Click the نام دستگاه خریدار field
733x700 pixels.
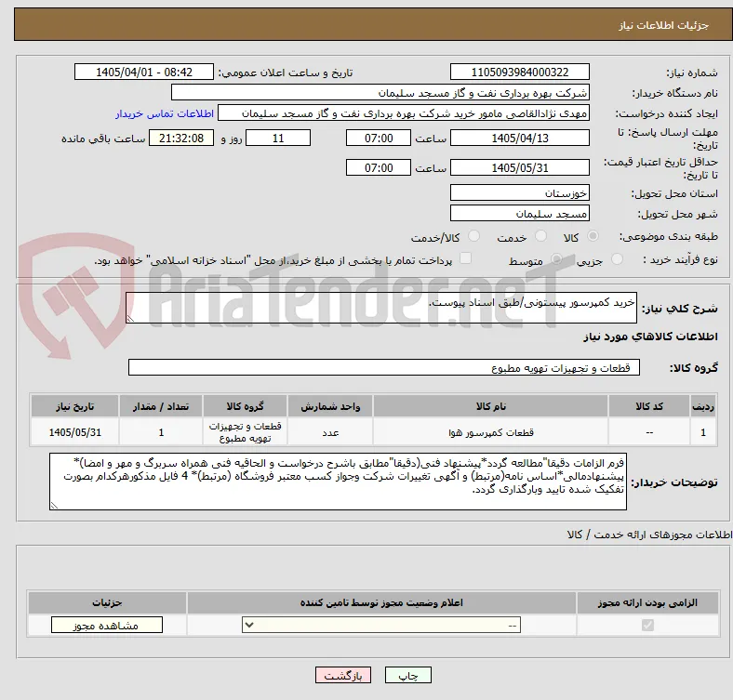[380, 93]
